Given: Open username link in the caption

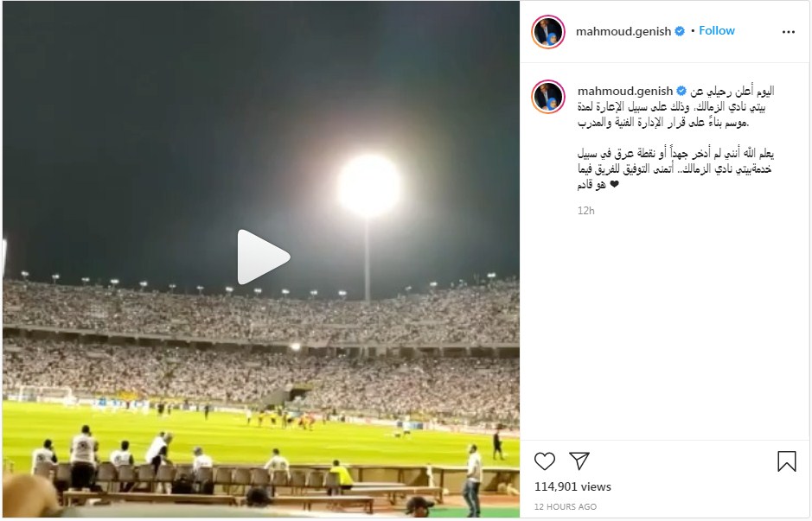Looking at the screenshot, I should [x=625, y=91].
